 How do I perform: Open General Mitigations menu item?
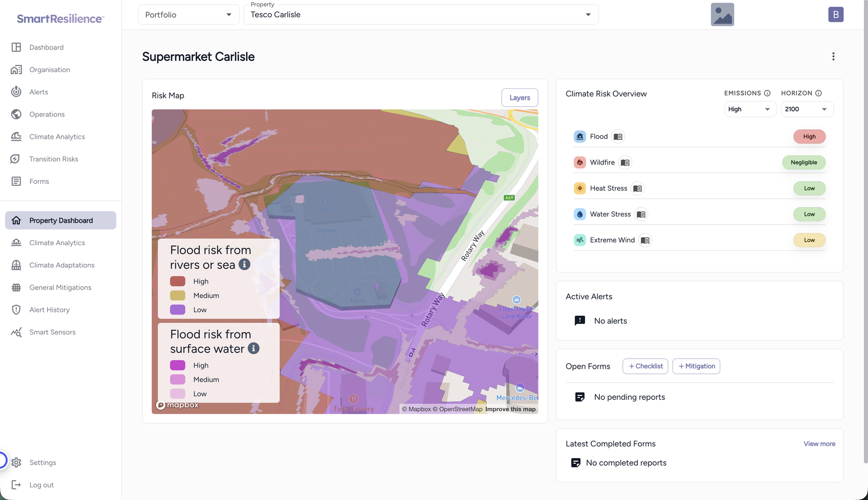click(61, 288)
